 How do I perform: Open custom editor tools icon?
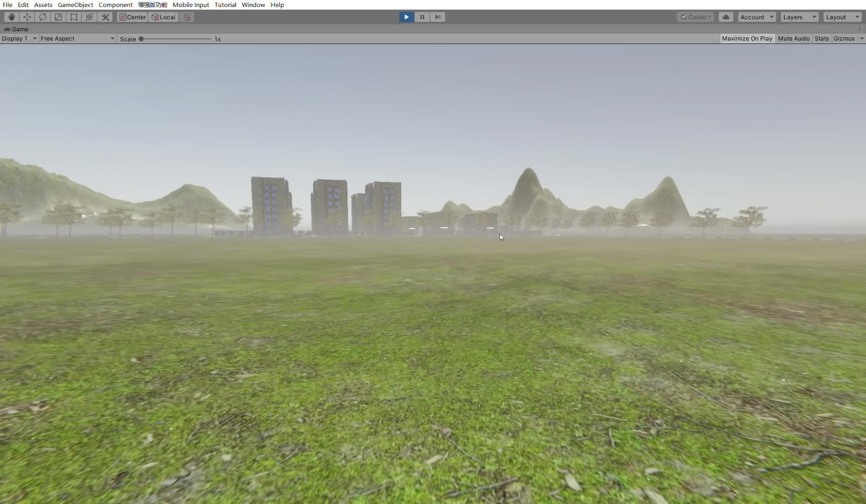(x=105, y=17)
